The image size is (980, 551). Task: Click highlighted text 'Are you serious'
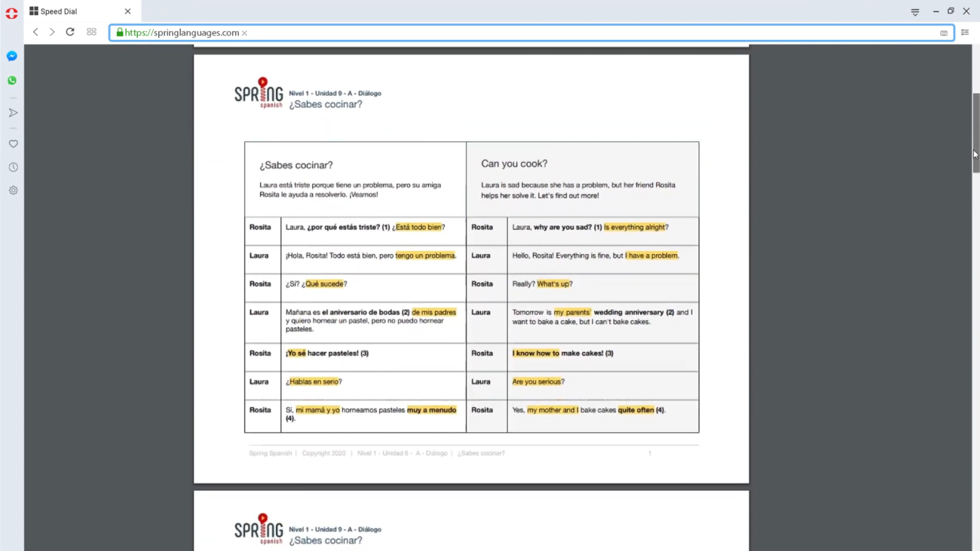537,381
